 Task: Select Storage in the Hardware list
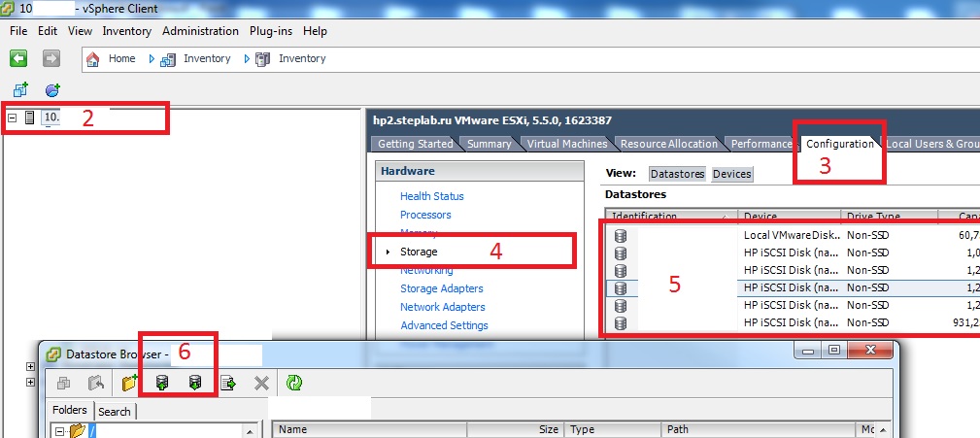[x=419, y=252]
